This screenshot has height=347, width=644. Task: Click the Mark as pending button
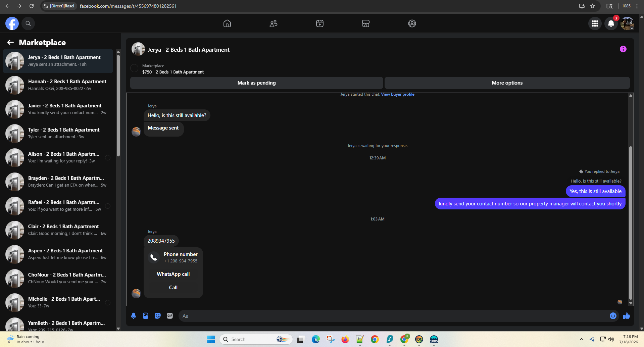257,83
